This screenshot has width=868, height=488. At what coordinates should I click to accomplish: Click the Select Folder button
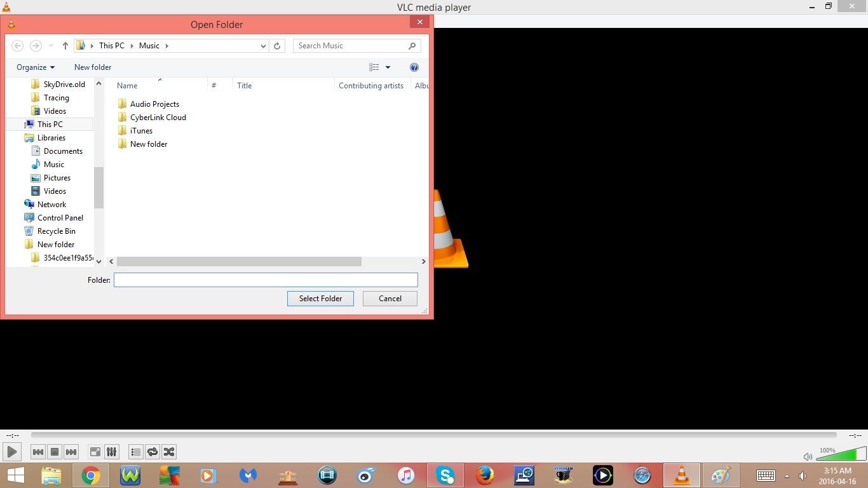(x=320, y=298)
